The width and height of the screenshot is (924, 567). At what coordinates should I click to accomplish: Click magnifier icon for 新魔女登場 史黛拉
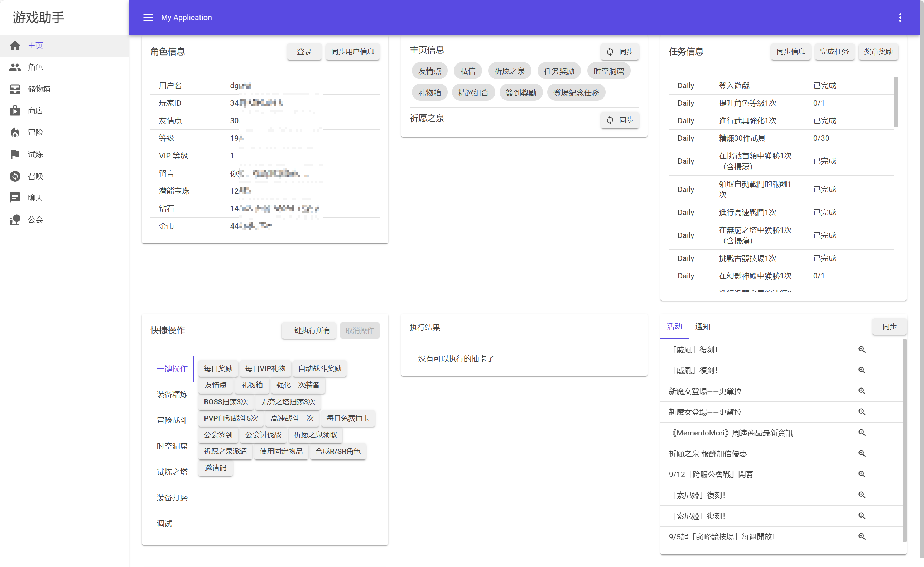pos(862,391)
